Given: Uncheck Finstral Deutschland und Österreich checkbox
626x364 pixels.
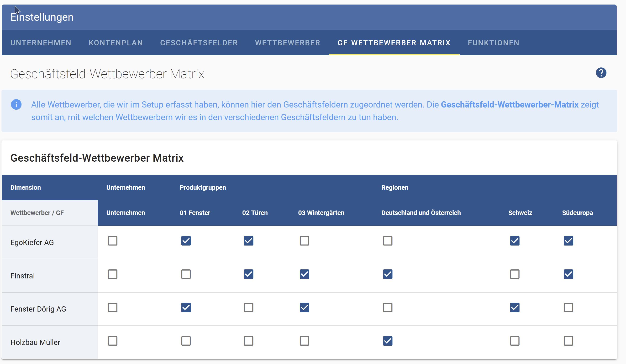Looking at the screenshot, I should tap(387, 274).
